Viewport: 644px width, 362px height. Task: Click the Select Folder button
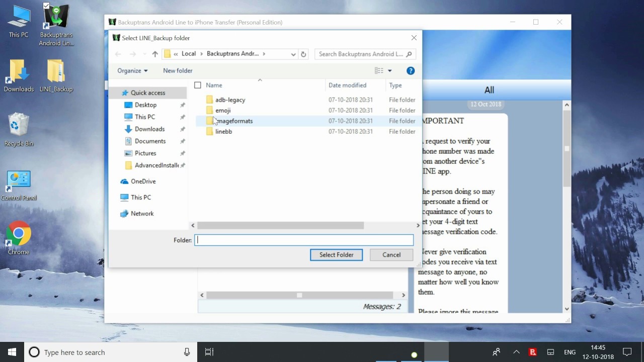coord(336,255)
